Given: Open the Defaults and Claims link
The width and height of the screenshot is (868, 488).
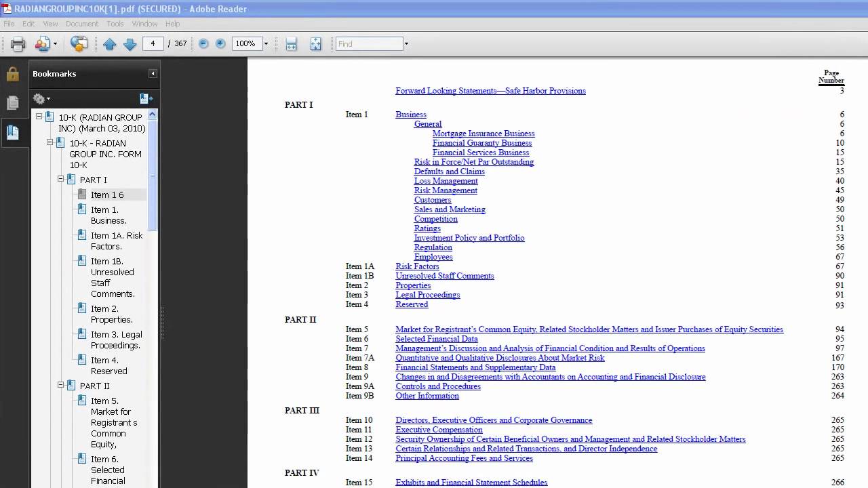Looking at the screenshot, I should point(450,171).
